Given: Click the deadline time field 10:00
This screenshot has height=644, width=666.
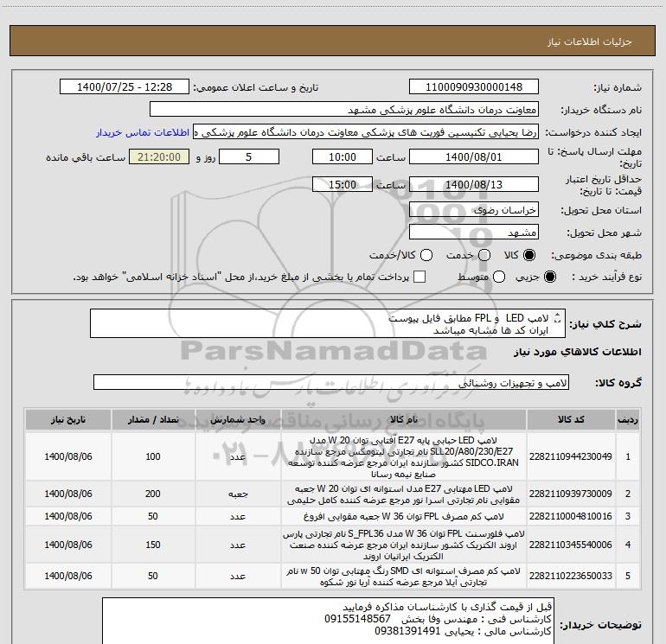Looking at the screenshot, I should [x=343, y=157].
